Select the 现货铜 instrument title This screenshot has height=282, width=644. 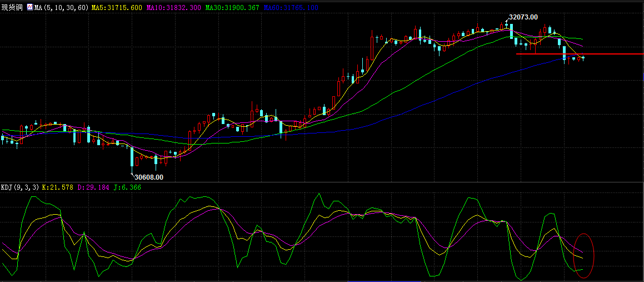pos(12,7)
